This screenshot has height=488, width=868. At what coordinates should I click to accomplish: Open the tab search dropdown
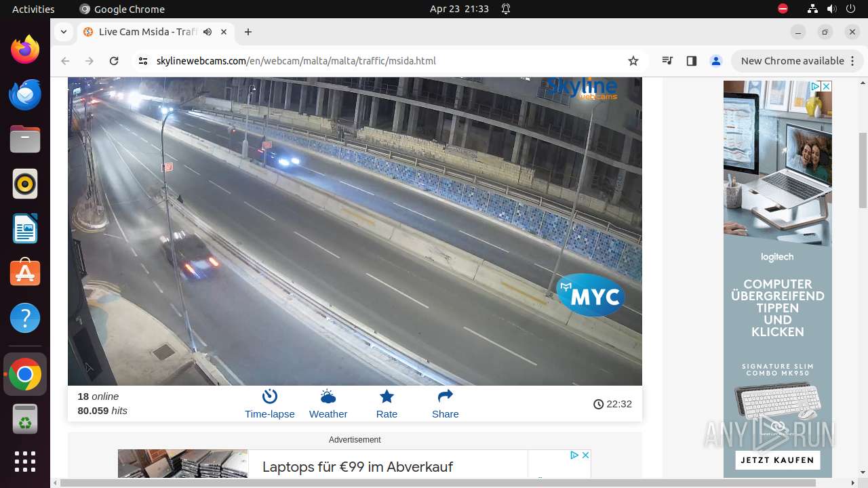(x=63, y=32)
